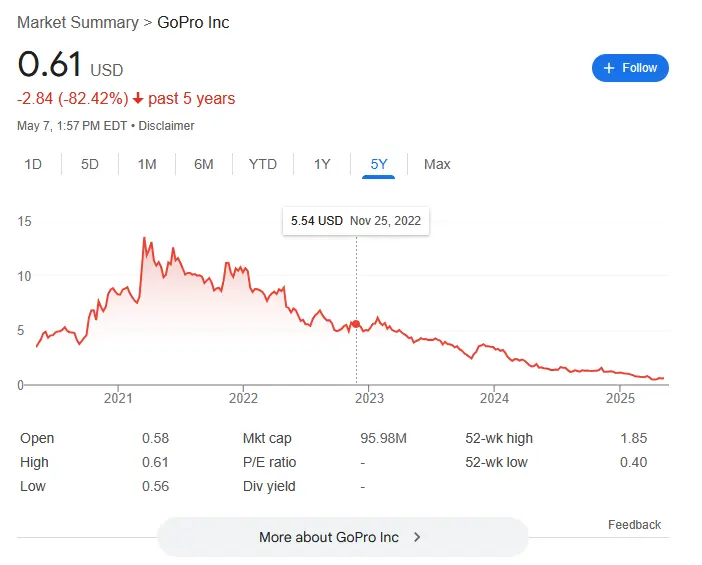The height and width of the screenshot is (565, 702).
Task: Click the active 5Y range tab
Action: tap(378, 164)
